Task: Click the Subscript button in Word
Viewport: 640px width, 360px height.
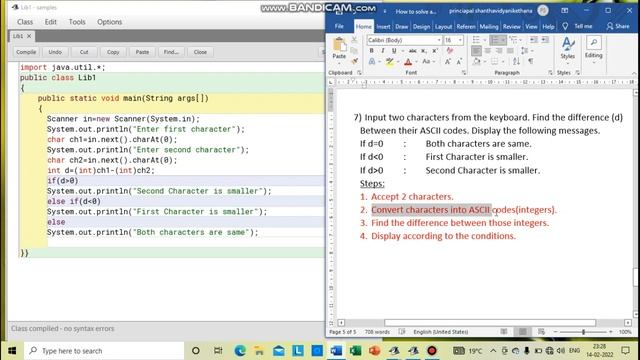Action: 424,51
